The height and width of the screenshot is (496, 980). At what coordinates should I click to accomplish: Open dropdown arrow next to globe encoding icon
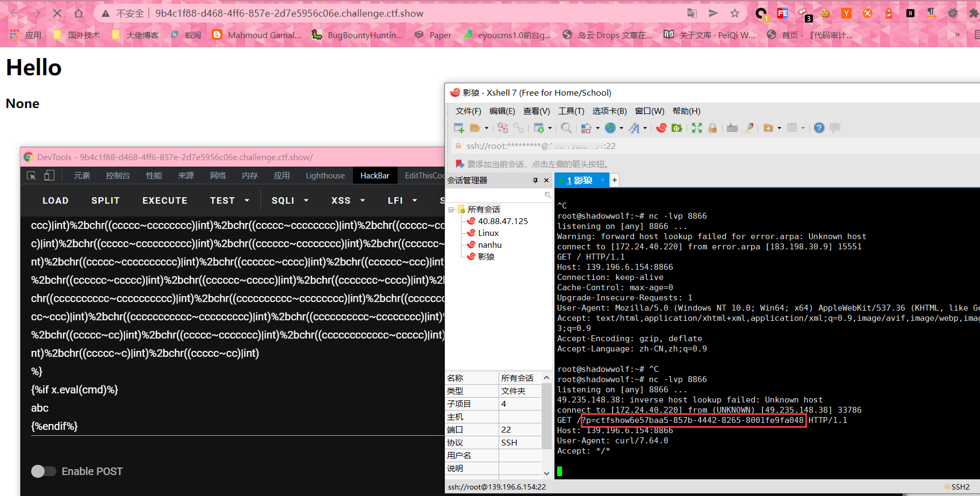[x=622, y=128]
